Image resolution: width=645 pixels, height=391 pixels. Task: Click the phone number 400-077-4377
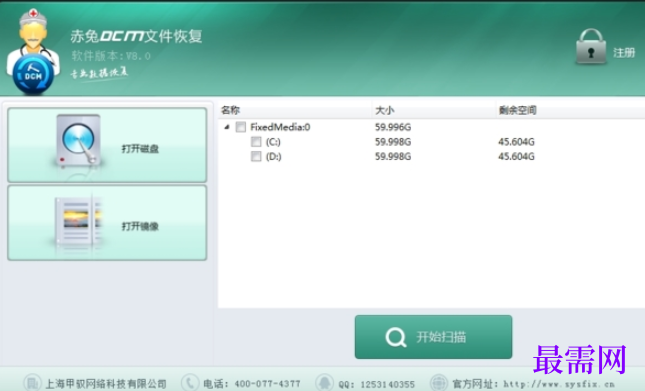pos(267,384)
